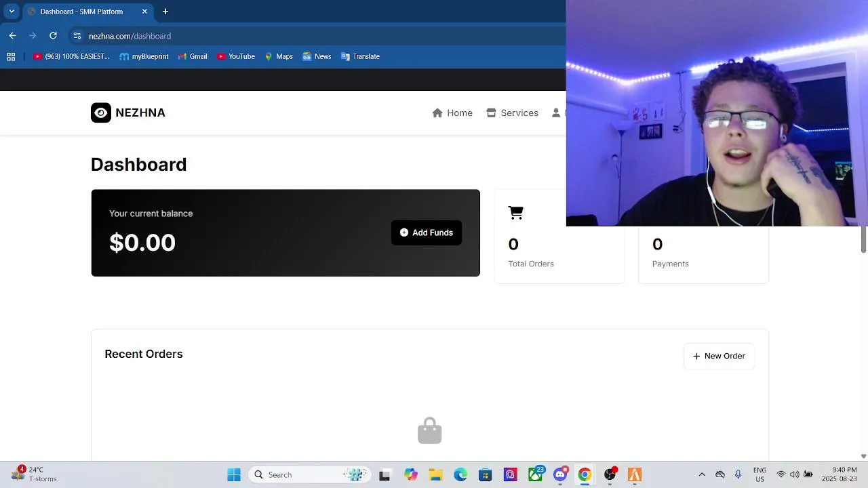Open the Windows Start menu
Screen dimensions: 868x488
pyautogui.click(x=234, y=475)
